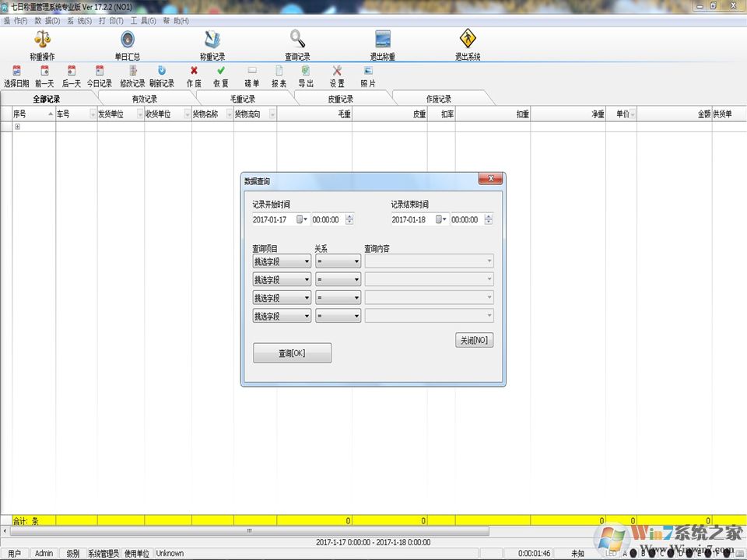Click the 退出系统 exit system icon
Image resolution: width=747 pixels, height=560 pixels.
(x=468, y=40)
